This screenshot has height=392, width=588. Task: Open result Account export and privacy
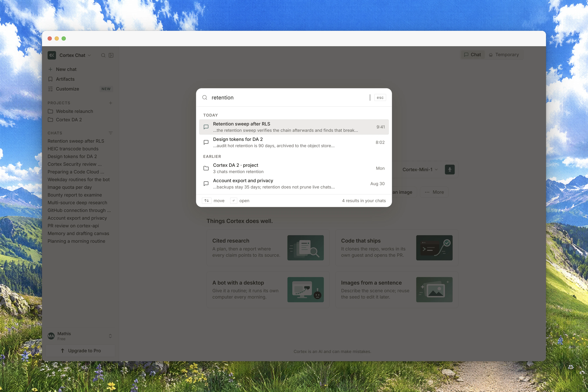click(294, 184)
